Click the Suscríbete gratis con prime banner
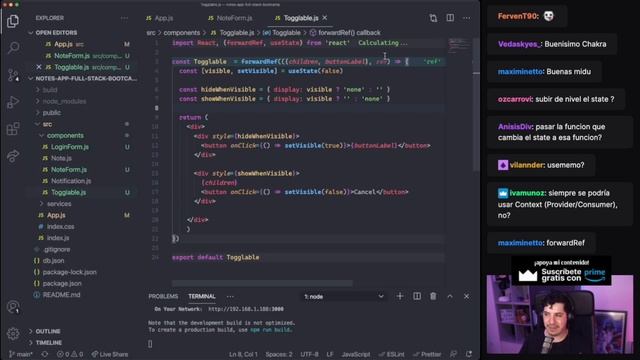Image resolution: width=640 pixels, height=360 pixels. 561,271
